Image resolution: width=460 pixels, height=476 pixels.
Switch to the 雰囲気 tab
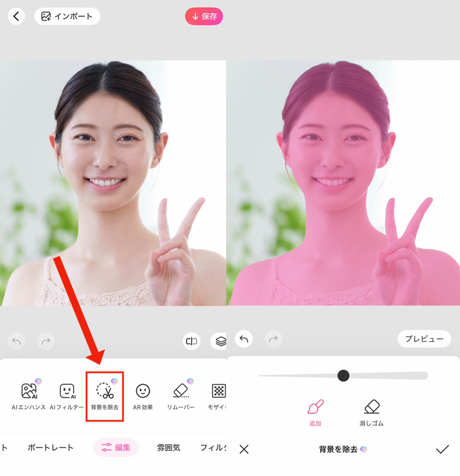coord(168,448)
